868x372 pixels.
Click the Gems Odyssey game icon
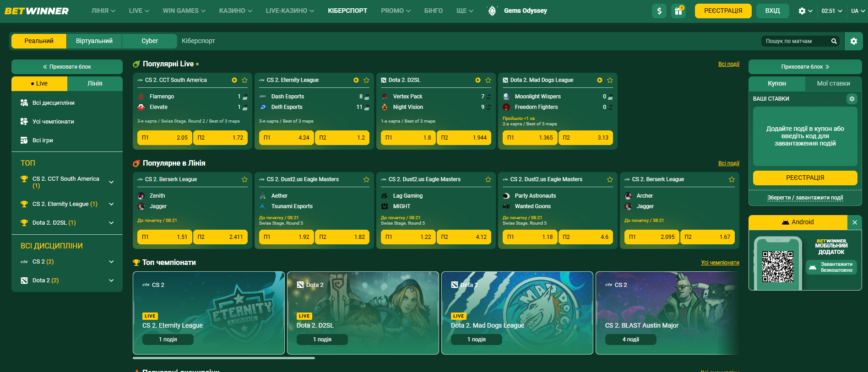[492, 11]
